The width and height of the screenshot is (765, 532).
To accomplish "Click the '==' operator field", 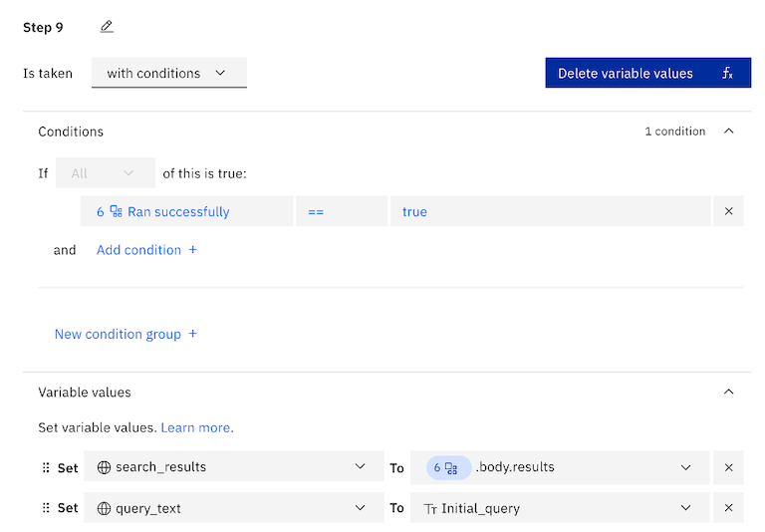I will point(341,211).
